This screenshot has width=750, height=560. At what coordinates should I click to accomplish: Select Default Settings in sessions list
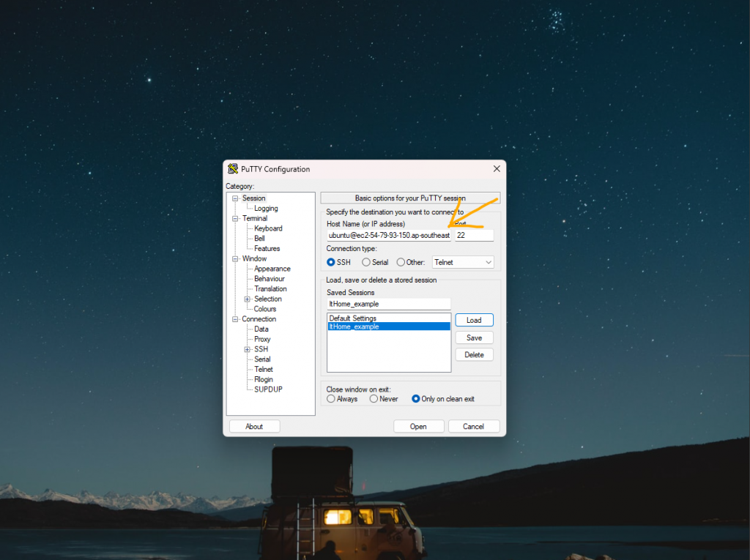pyautogui.click(x=388, y=318)
